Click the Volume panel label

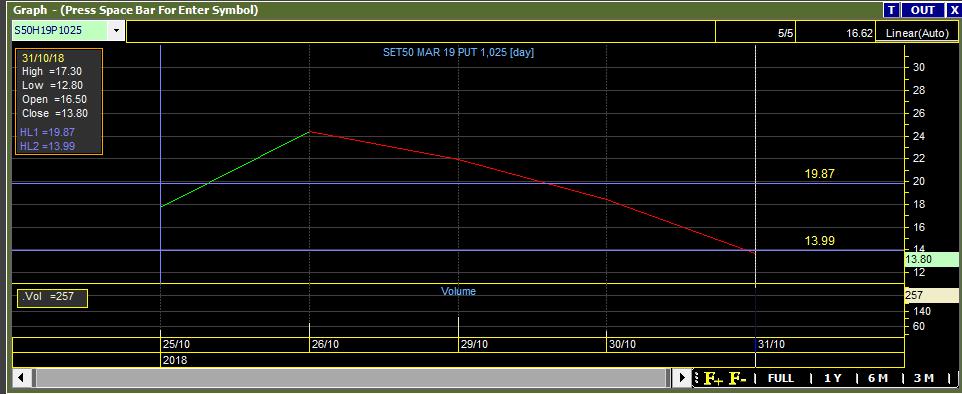(458, 292)
